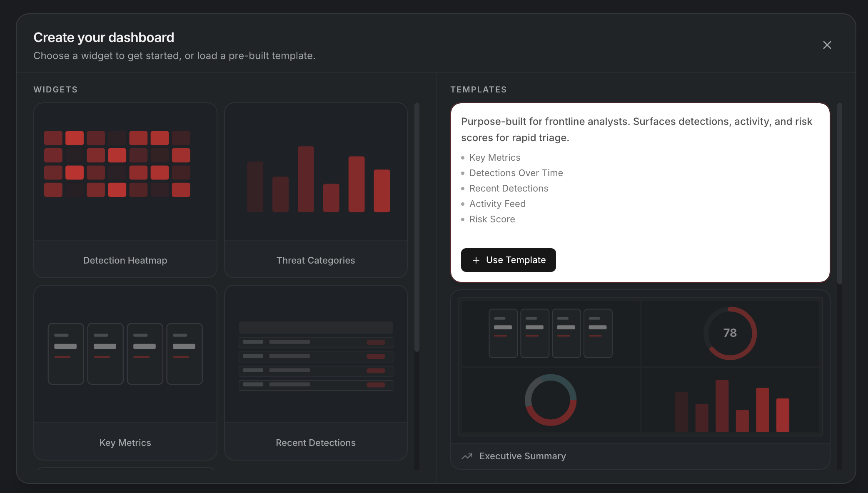Click the Key Metrics widget label
Screen dimensions: 868x493
125,443
